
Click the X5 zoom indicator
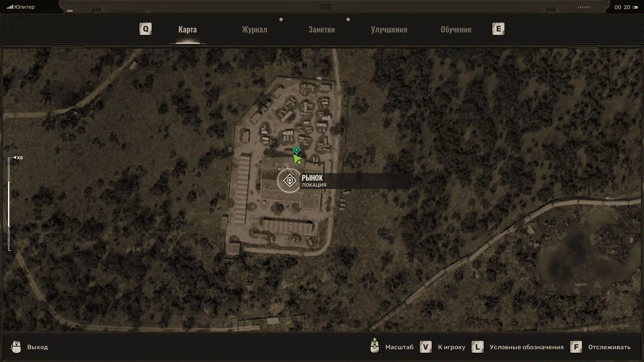(x=18, y=158)
